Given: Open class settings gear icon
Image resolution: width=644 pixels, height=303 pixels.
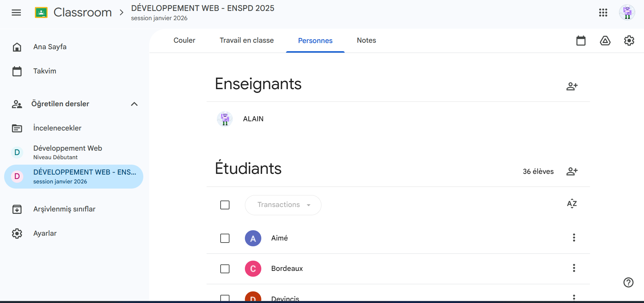Looking at the screenshot, I should coord(629,41).
